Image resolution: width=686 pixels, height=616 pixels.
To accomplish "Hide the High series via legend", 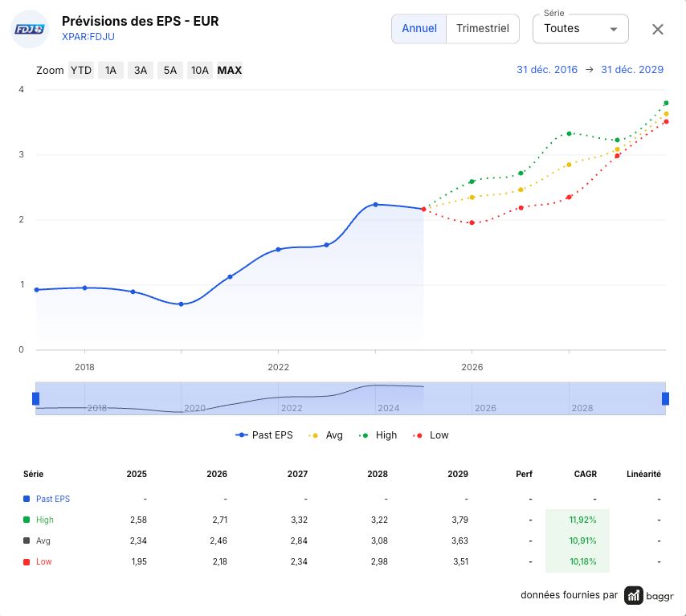I will coord(378,435).
